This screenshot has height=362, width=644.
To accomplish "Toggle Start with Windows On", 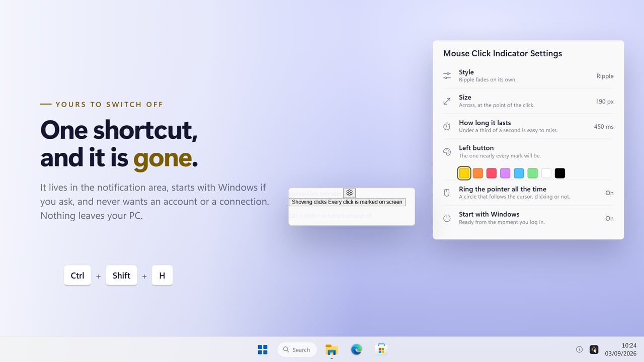I will (x=609, y=218).
